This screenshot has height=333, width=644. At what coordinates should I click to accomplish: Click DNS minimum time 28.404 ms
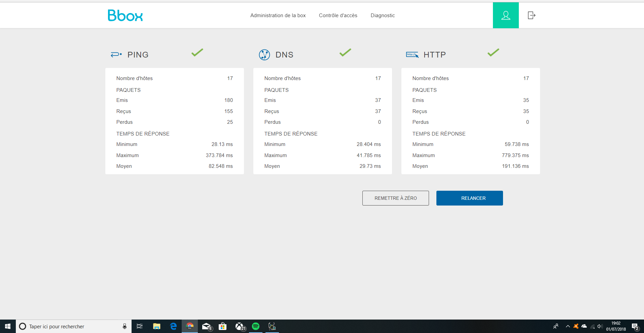pyautogui.click(x=369, y=144)
